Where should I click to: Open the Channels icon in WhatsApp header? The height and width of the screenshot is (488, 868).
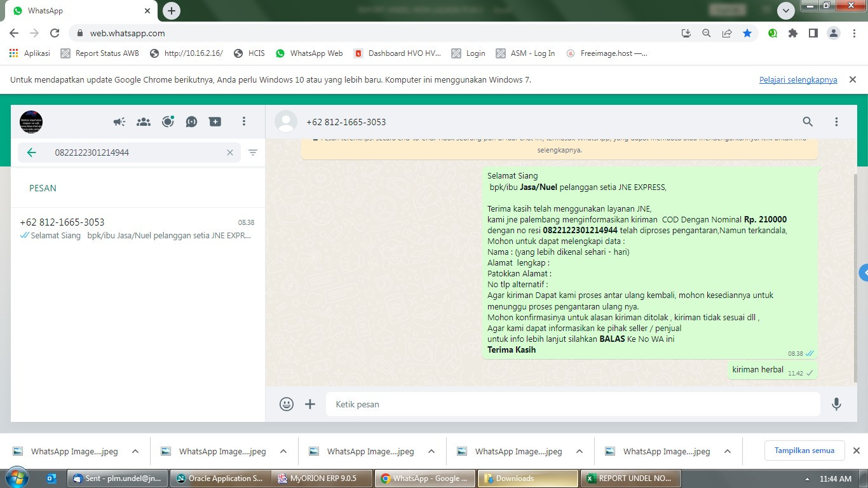tap(191, 121)
